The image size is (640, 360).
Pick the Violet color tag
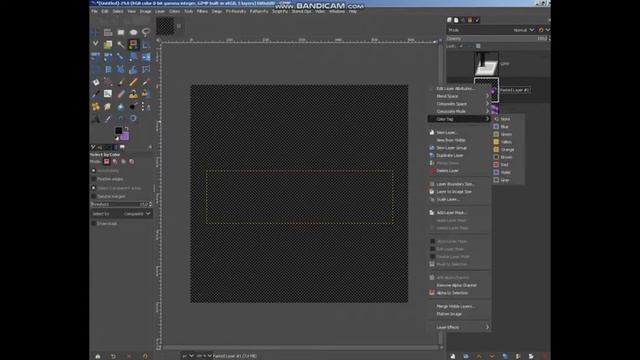[x=508, y=172]
